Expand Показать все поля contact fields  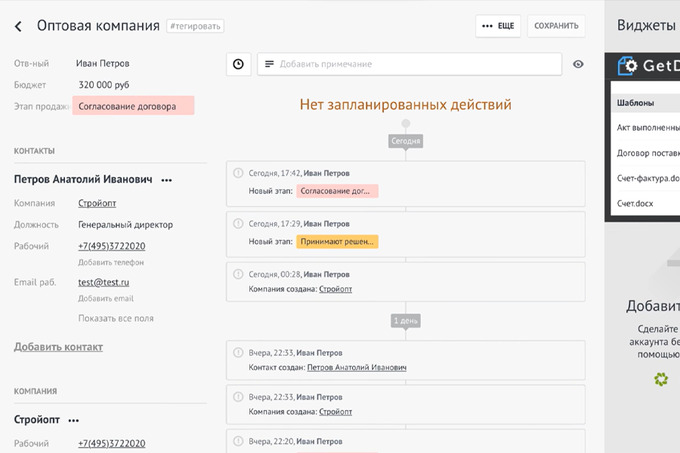[115, 318]
